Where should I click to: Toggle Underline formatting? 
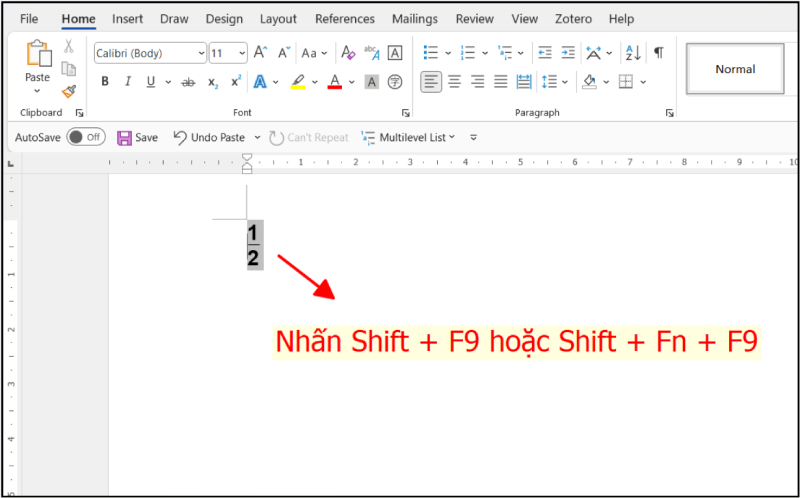click(x=151, y=82)
